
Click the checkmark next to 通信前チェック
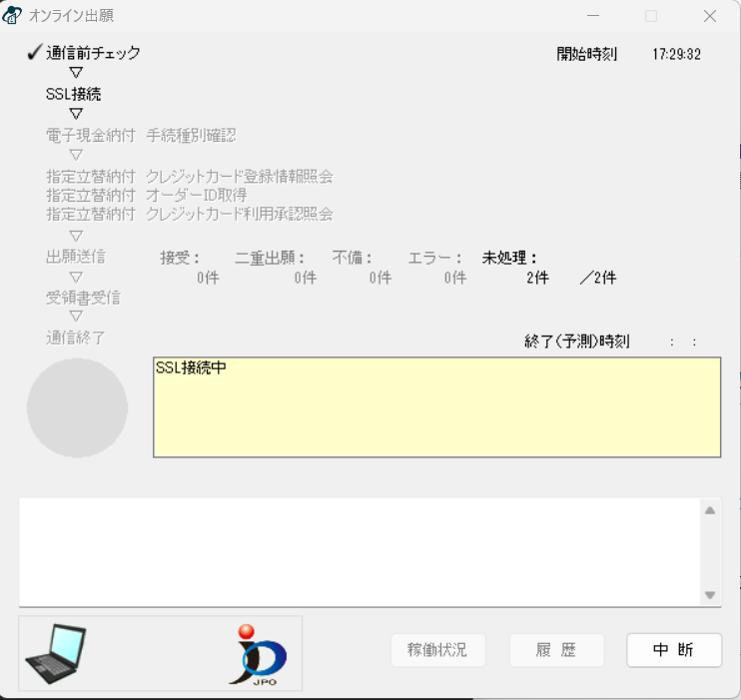(x=33, y=53)
